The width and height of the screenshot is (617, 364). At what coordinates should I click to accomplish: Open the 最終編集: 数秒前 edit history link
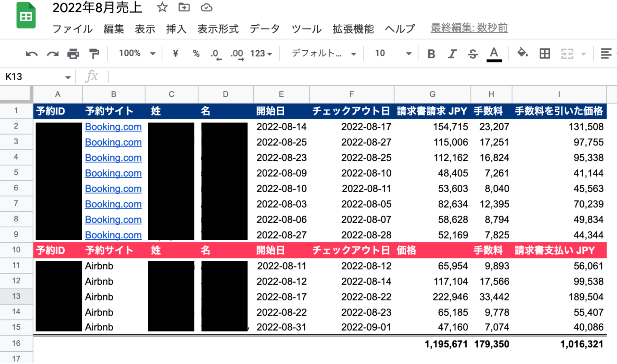pos(469,28)
